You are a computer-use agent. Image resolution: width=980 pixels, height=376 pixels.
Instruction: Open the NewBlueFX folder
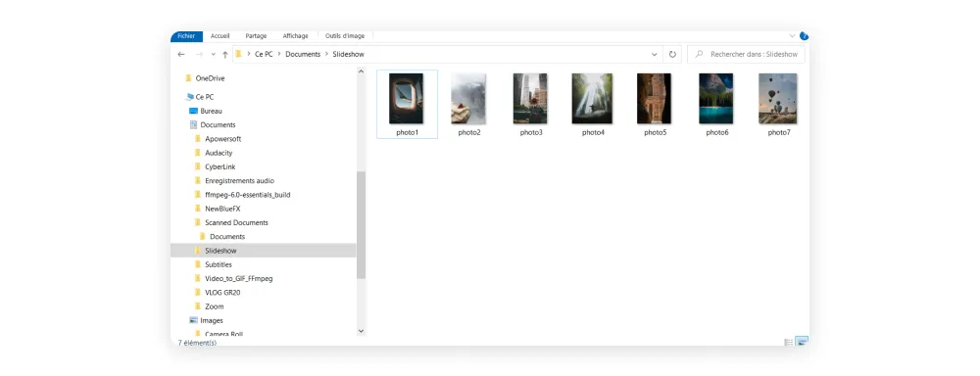(x=222, y=209)
